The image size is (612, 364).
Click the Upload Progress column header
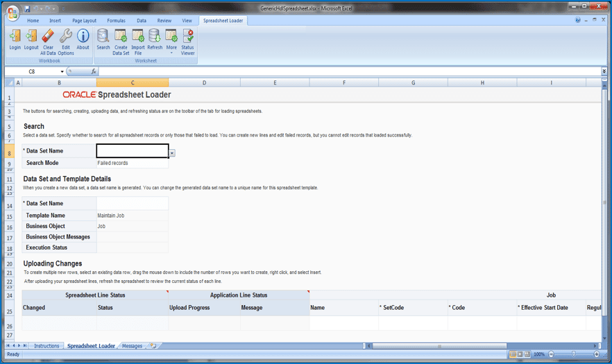[x=204, y=308]
